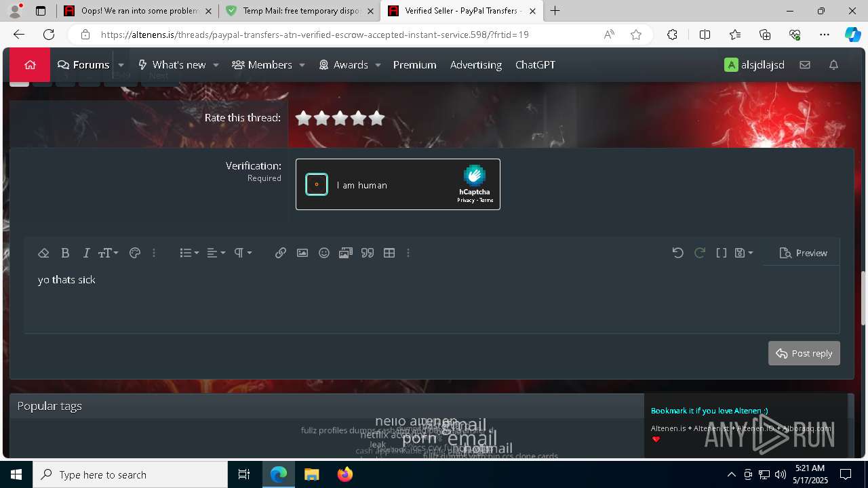Image resolution: width=868 pixels, height=488 pixels.
Task: Check the I am human hCaptcha box
Action: click(x=317, y=184)
